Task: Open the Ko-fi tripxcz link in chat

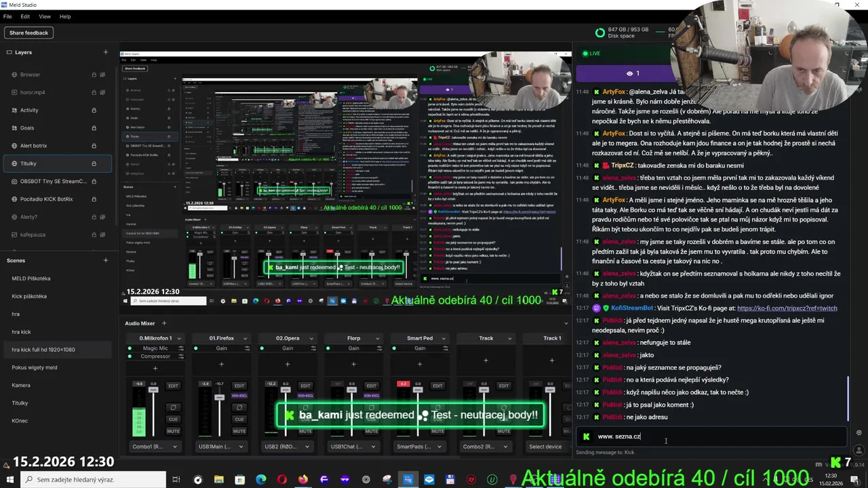Action: 787,308
